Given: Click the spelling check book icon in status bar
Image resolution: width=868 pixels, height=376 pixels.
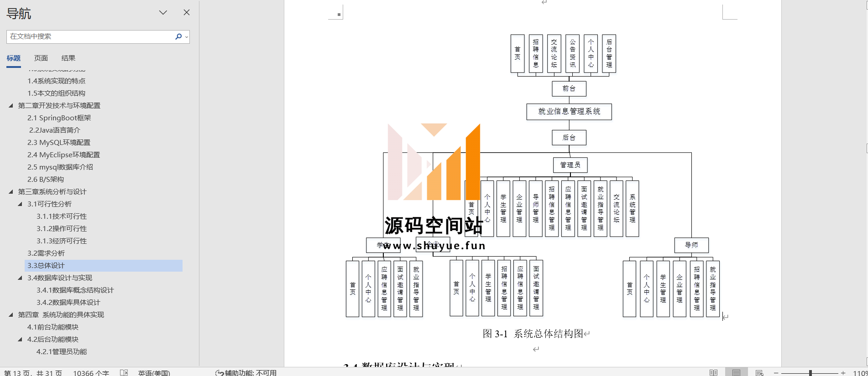Looking at the screenshot, I should coord(124,372).
